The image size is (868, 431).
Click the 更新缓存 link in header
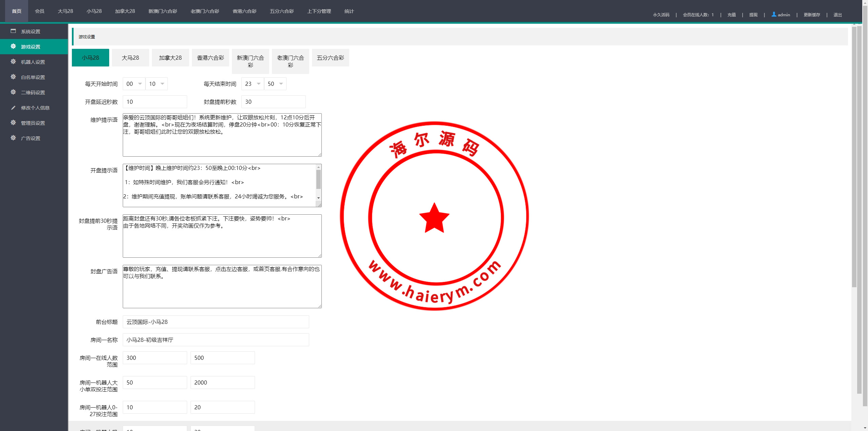click(x=812, y=15)
